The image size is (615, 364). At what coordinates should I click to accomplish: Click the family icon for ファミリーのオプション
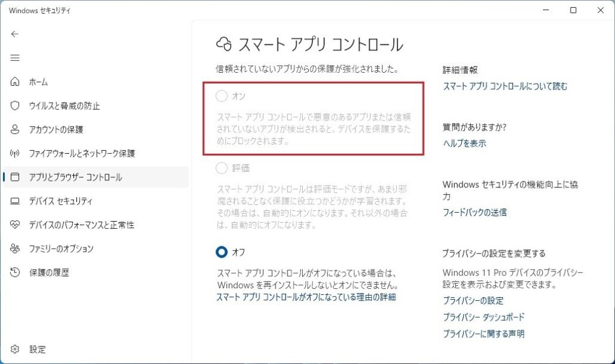15,249
